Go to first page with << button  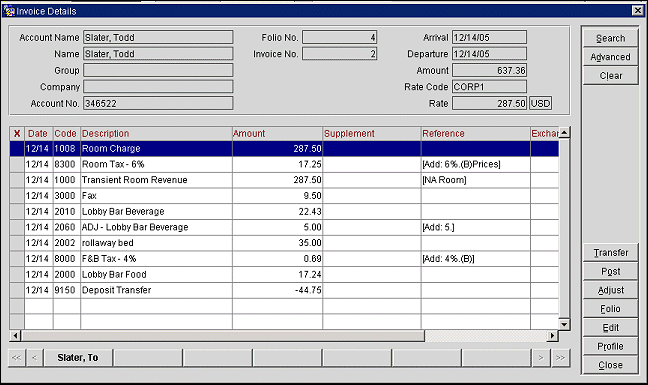(x=17, y=358)
